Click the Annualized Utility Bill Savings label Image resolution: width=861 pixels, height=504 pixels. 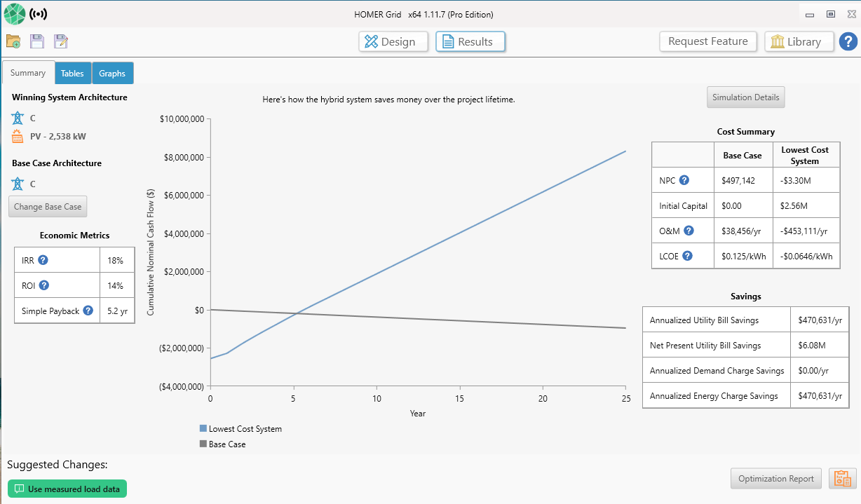[x=704, y=320]
